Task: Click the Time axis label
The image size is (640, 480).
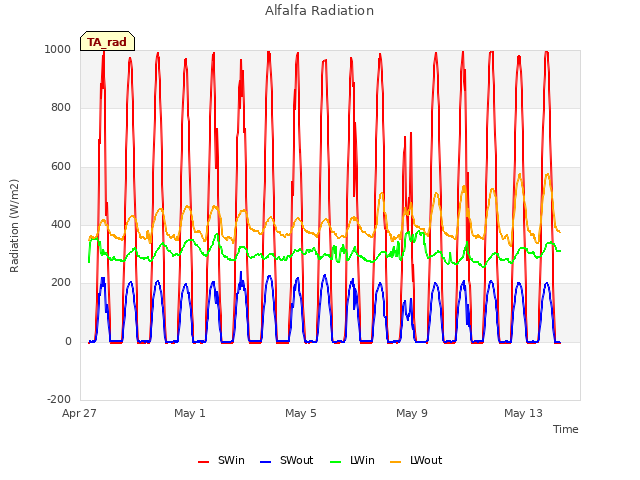Action: pos(565,429)
